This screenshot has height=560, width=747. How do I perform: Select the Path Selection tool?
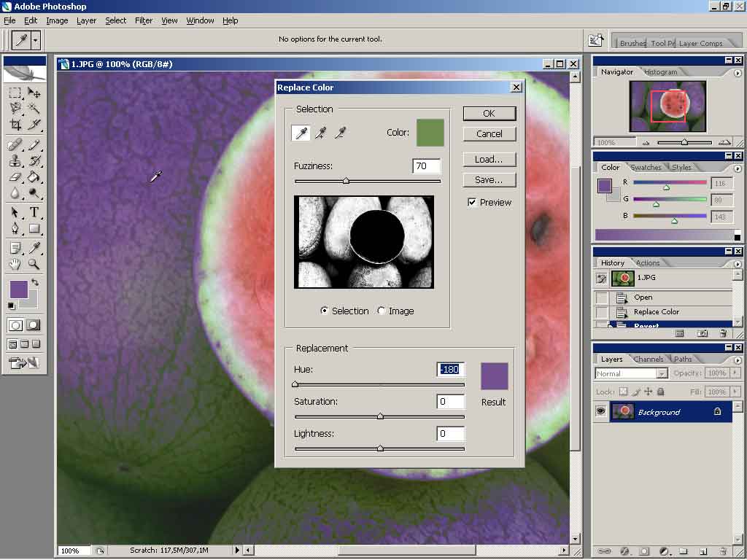[15, 212]
